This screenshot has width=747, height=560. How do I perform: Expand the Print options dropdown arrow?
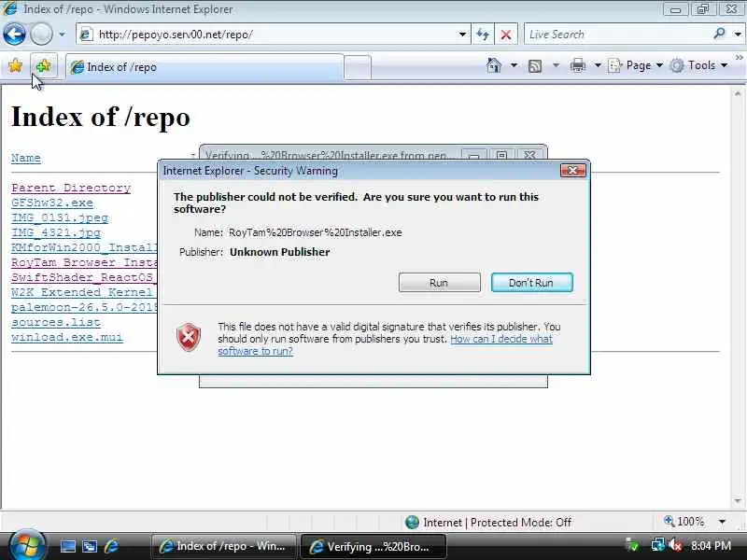tap(598, 65)
